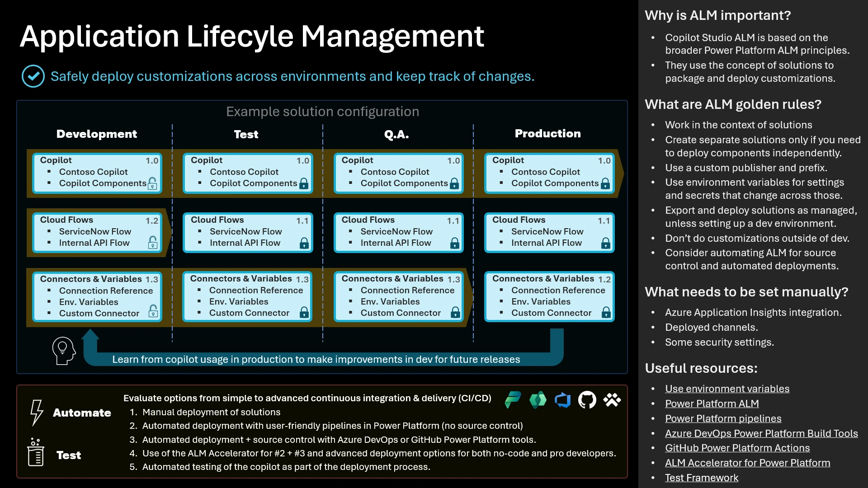This screenshot has height=488, width=868.
Task: Click the green Power Platform pipelines icon
Action: pyautogui.click(x=538, y=400)
